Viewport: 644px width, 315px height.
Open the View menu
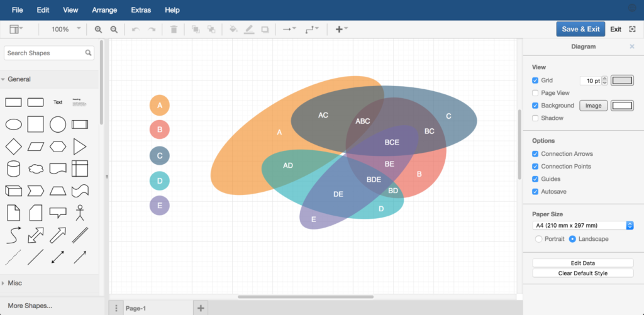click(70, 10)
